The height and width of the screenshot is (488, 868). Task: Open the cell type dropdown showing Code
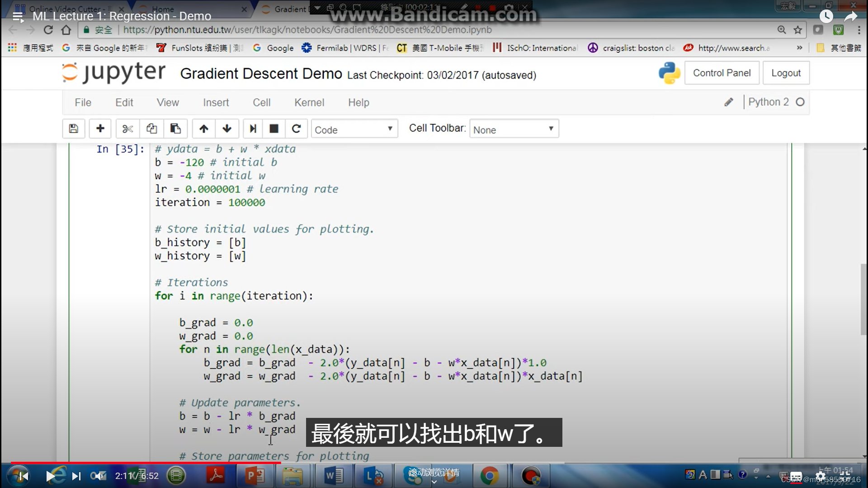[x=354, y=129]
